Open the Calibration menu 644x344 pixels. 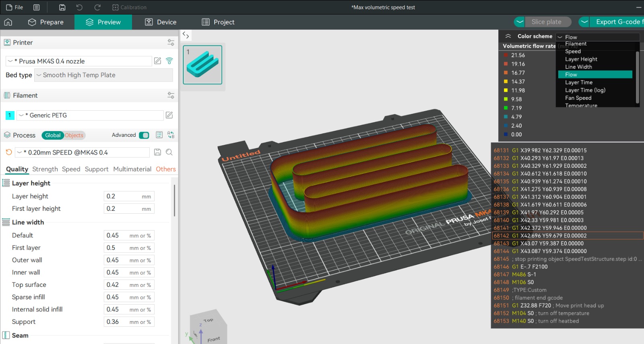click(129, 7)
